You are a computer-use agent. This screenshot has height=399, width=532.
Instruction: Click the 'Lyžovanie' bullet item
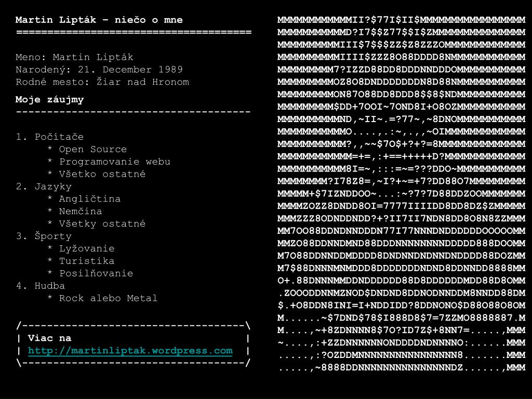pyautogui.click(x=87, y=249)
